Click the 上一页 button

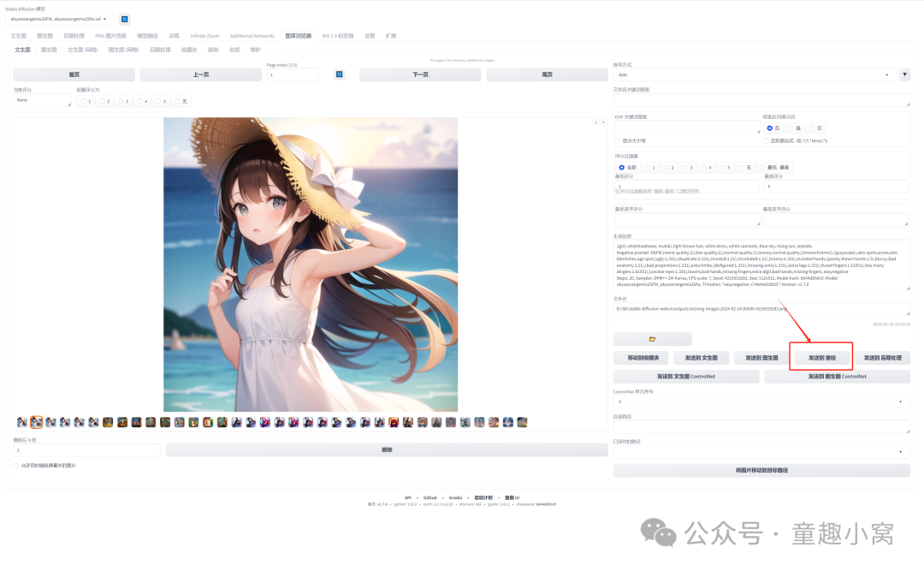[201, 74]
